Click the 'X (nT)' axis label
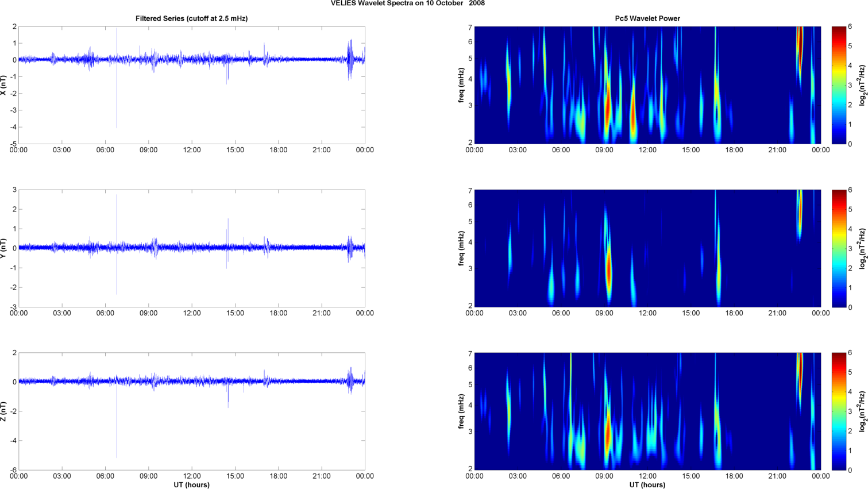The height and width of the screenshot is (489, 868). pos(4,85)
